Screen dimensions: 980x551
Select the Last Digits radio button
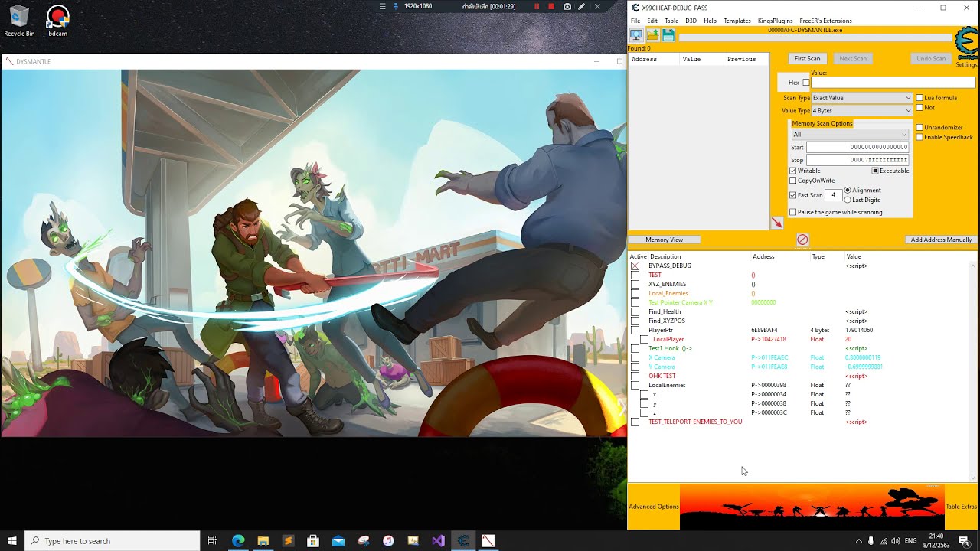click(x=848, y=200)
